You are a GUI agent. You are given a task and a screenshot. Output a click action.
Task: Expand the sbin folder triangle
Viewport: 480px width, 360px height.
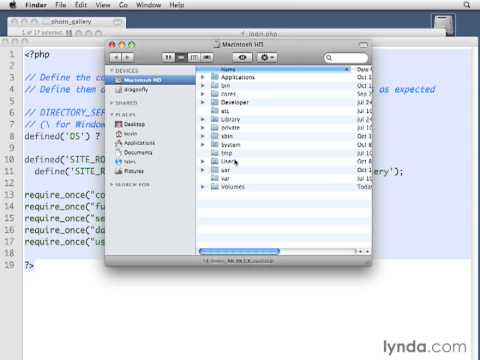point(202,136)
